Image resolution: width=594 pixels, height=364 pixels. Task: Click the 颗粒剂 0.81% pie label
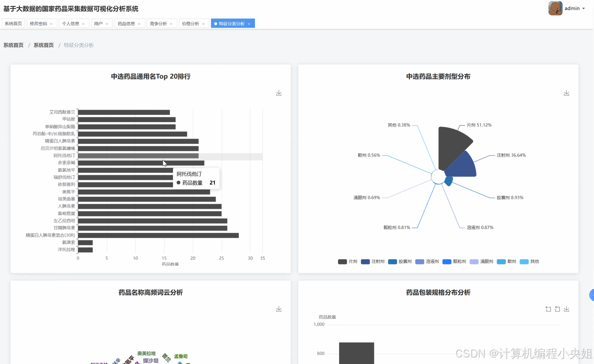397,227
